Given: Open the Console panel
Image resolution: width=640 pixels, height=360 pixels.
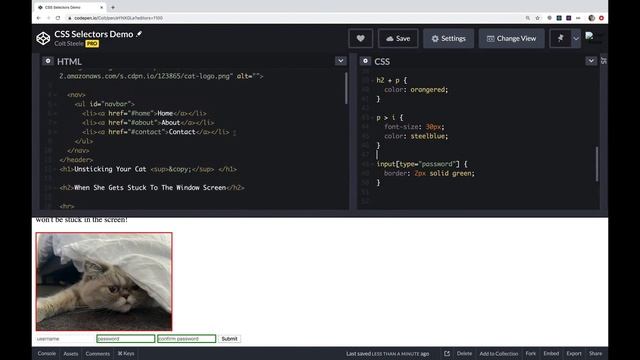Looking at the screenshot, I should (47, 353).
